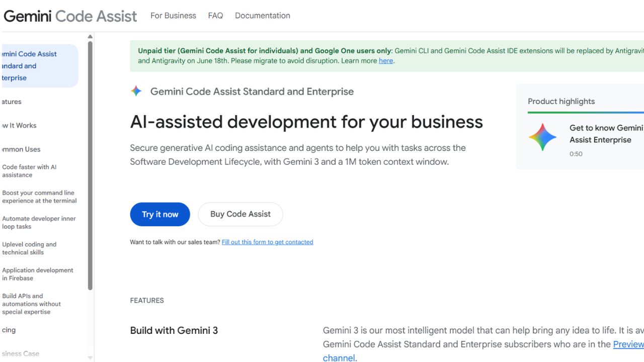Click the Gemini Code Assist logo
The height and width of the screenshot is (362, 644).
point(70,16)
